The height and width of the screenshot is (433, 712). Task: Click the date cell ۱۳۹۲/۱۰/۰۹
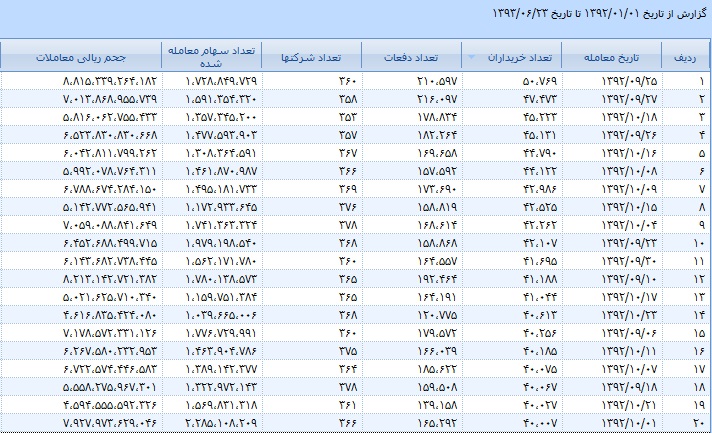click(629, 189)
